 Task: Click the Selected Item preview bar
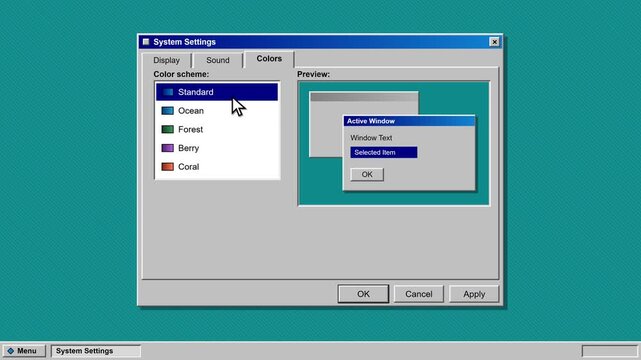pyautogui.click(x=383, y=152)
